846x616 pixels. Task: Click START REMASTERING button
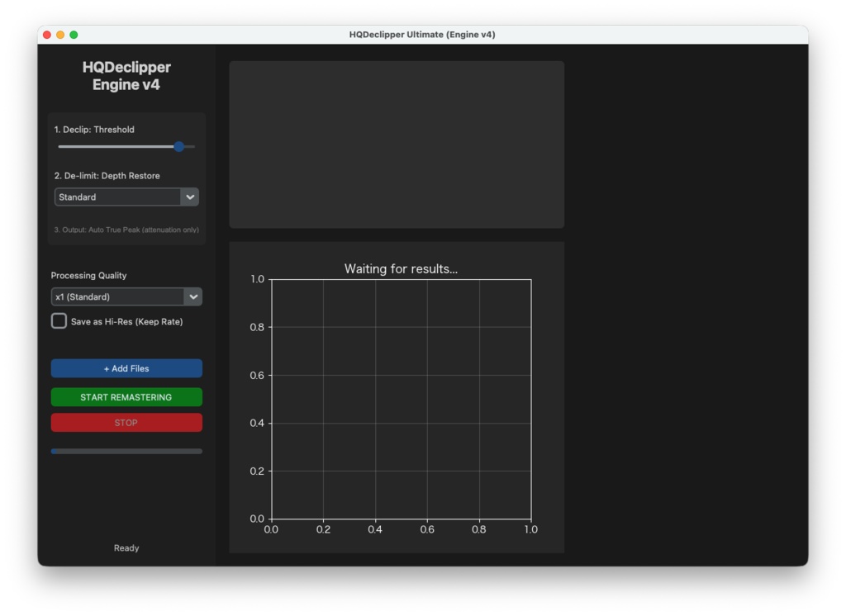[126, 397]
